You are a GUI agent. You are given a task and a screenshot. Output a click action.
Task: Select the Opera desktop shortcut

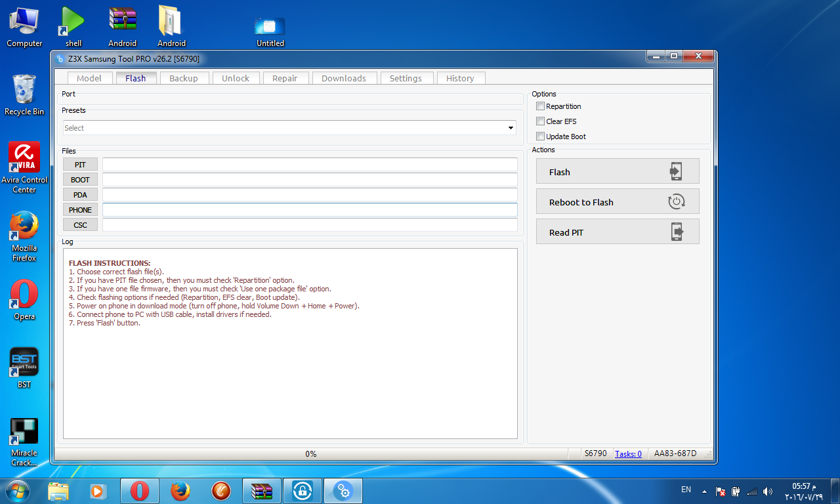[24, 300]
